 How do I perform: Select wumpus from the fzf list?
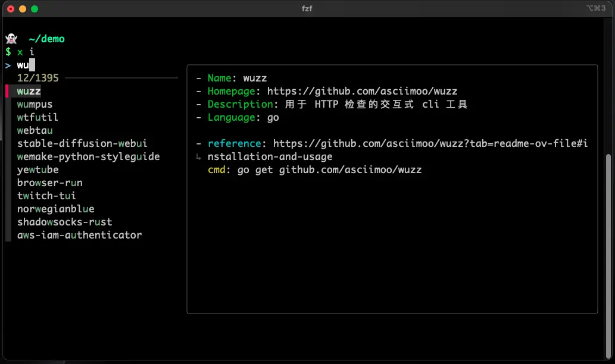click(35, 104)
